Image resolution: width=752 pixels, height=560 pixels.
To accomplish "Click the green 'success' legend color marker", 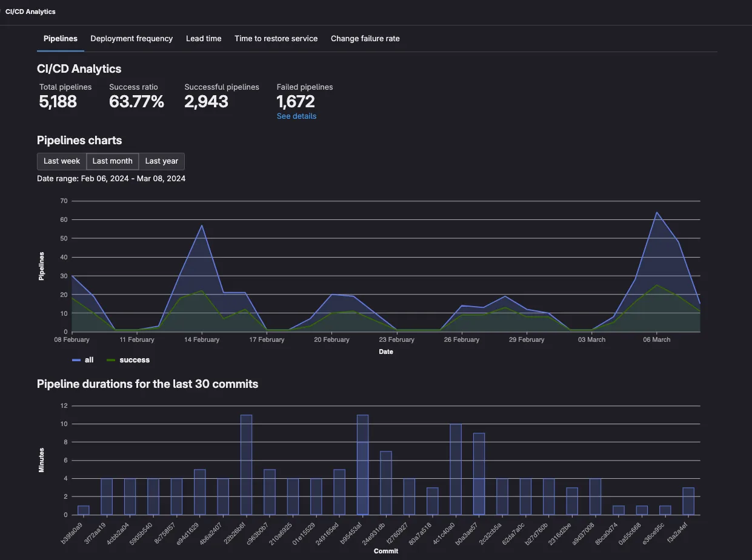I will click(111, 360).
